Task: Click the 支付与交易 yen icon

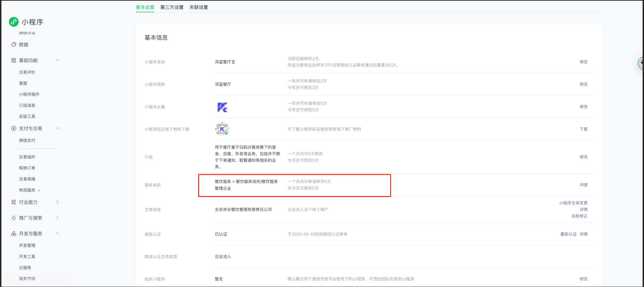Action: click(14, 128)
